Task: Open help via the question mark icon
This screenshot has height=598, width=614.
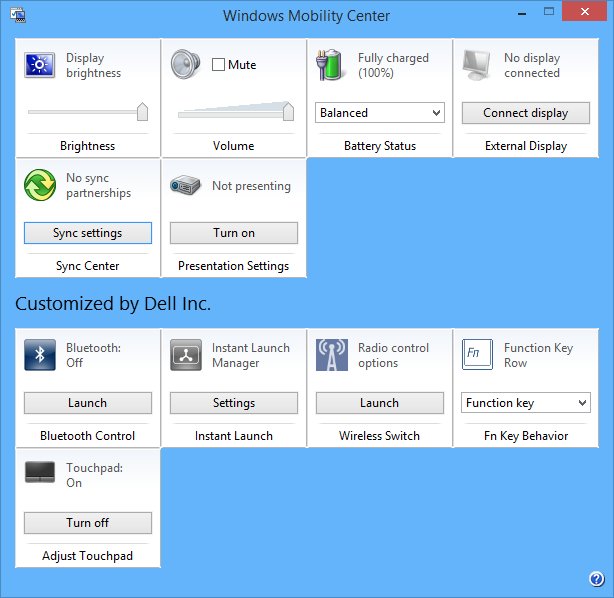Action: [597, 579]
